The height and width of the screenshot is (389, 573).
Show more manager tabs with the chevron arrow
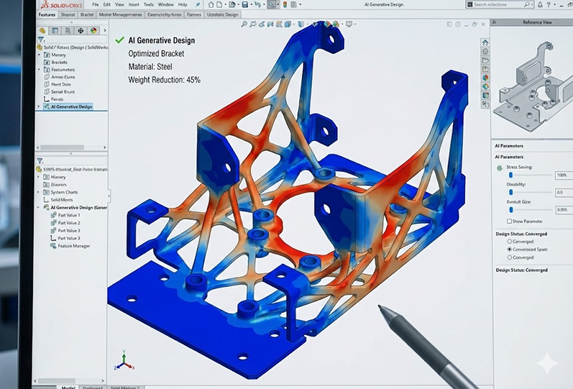(x=105, y=30)
